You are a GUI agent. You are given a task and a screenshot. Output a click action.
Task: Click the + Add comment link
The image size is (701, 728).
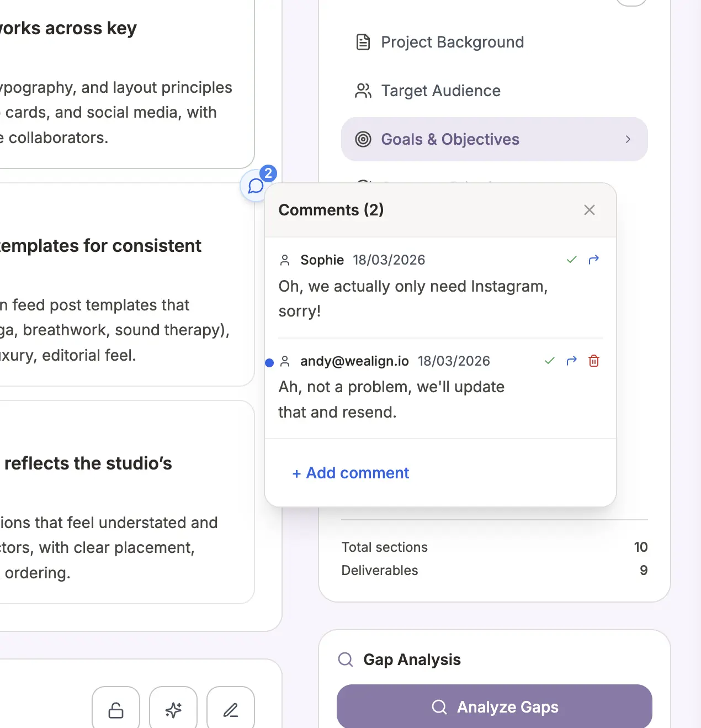(351, 473)
